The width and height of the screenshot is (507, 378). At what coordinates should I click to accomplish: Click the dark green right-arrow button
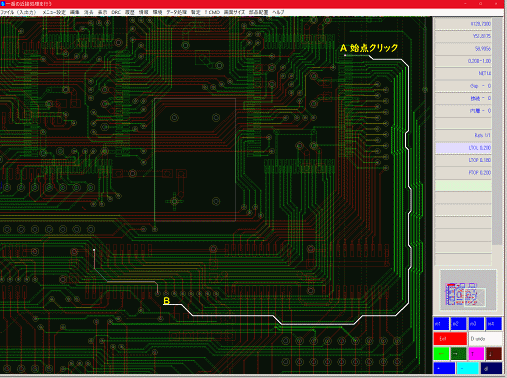[458, 354]
